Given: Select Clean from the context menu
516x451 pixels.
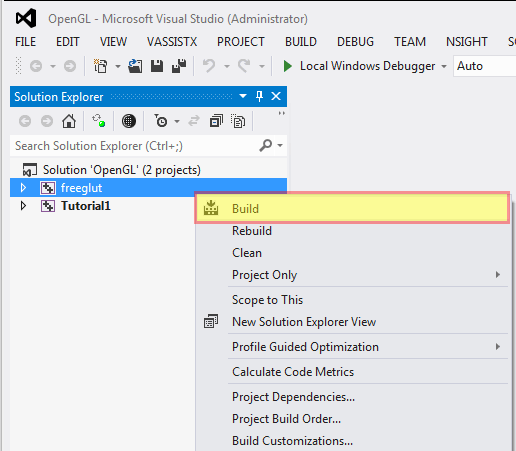Looking at the screenshot, I should 353,253.
